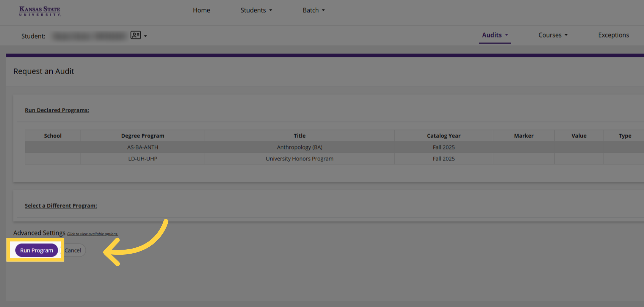Click the Title column header
The width and height of the screenshot is (644, 307).
point(300,136)
